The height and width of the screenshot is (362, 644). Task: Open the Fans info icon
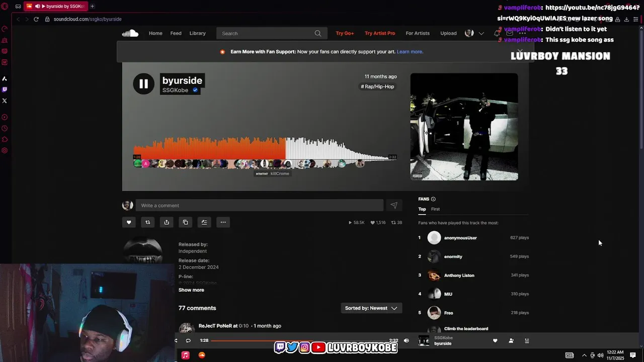(x=433, y=199)
